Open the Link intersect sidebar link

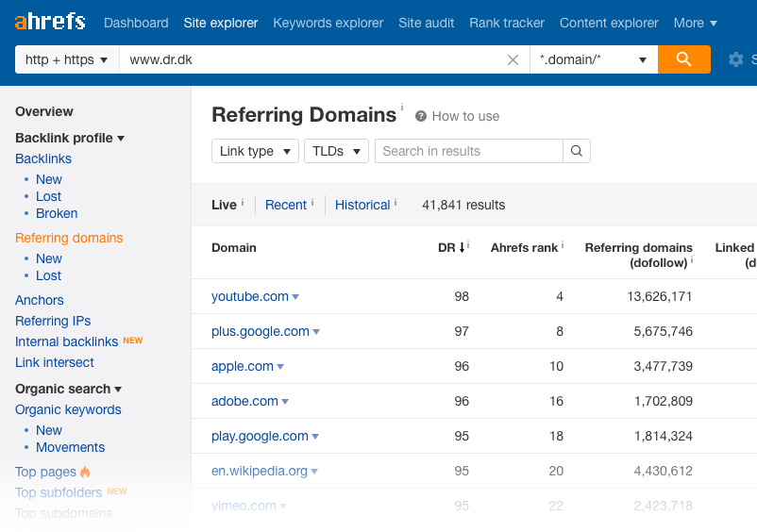point(55,362)
